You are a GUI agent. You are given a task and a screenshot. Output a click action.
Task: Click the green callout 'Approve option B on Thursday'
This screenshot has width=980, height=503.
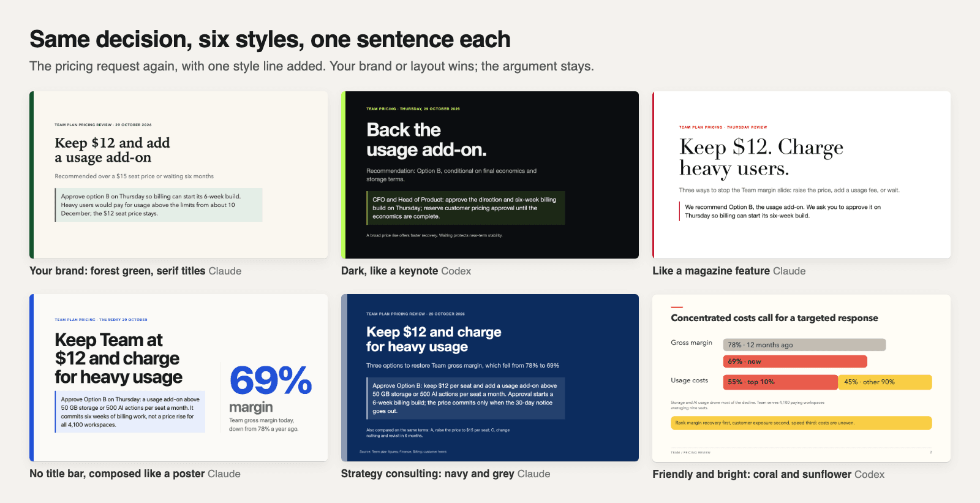coord(159,205)
